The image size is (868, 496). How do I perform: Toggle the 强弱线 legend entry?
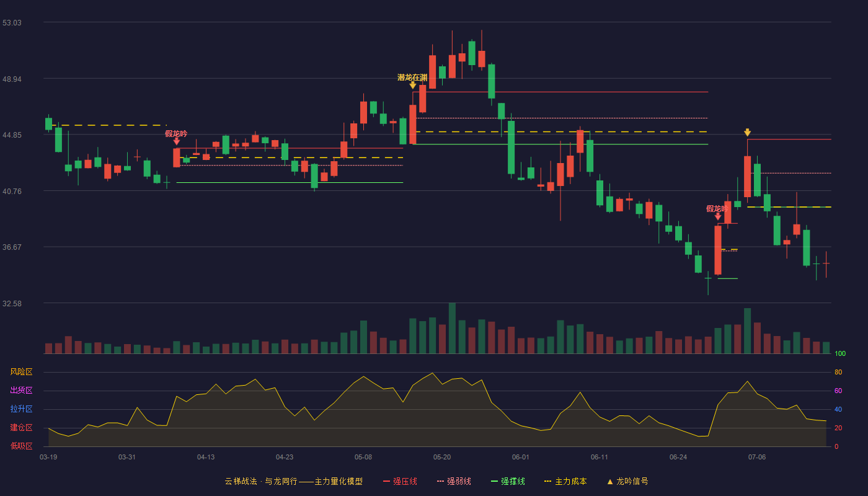coord(454,481)
